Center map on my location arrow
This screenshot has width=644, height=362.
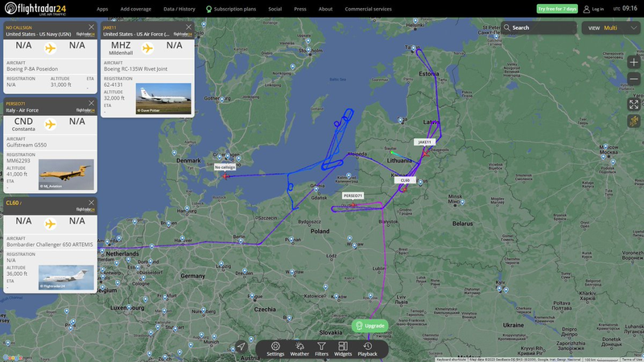(241, 347)
